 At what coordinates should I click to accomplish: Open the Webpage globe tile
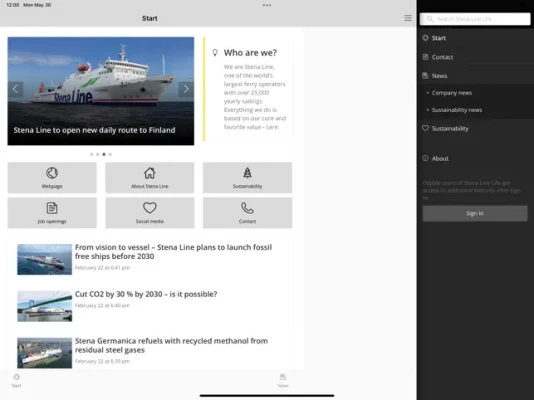pyautogui.click(x=52, y=177)
